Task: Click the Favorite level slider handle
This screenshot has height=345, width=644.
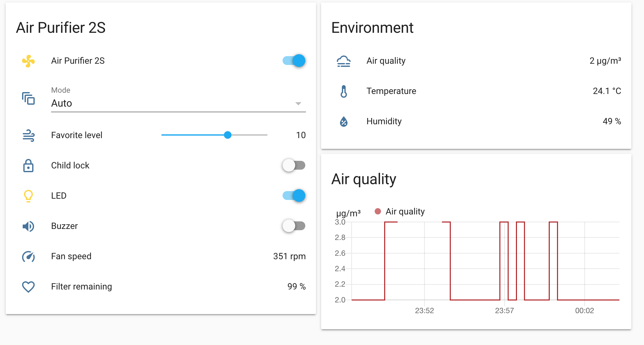Action: (x=228, y=135)
